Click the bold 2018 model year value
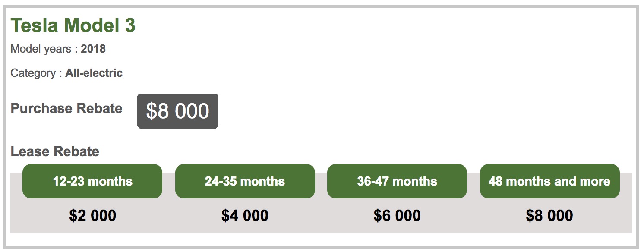Viewport: 644px width, 252px height. pos(93,49)
